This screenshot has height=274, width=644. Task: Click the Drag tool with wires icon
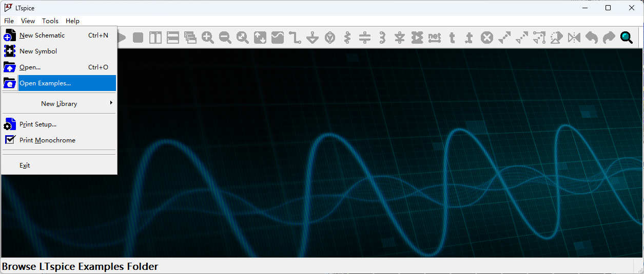point(539,38)
